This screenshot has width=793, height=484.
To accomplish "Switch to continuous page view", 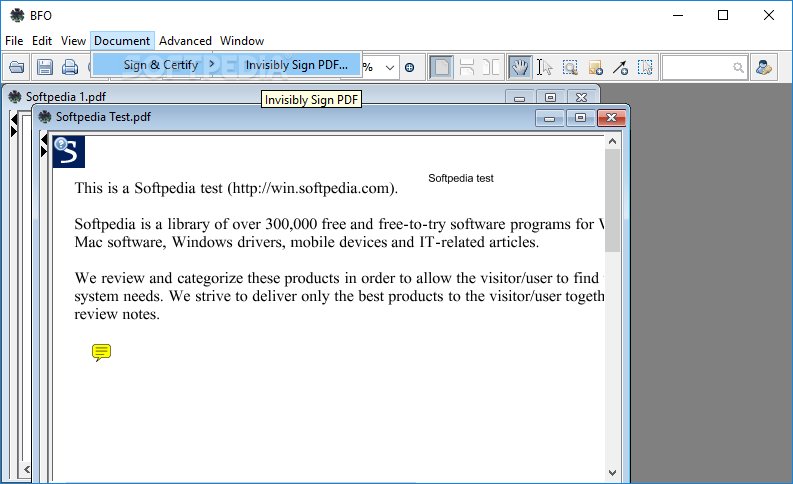I will (466, 67).
